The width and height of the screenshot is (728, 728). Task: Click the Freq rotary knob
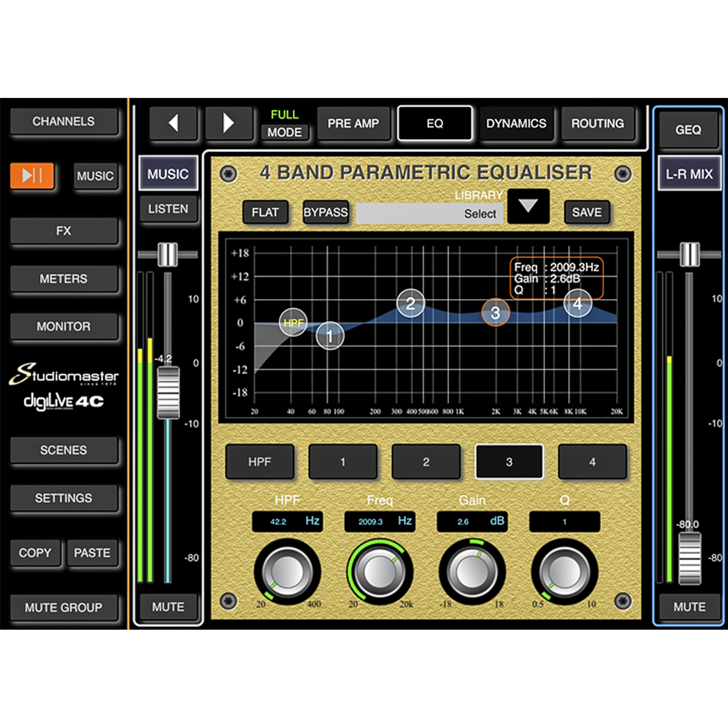(380, 571)
